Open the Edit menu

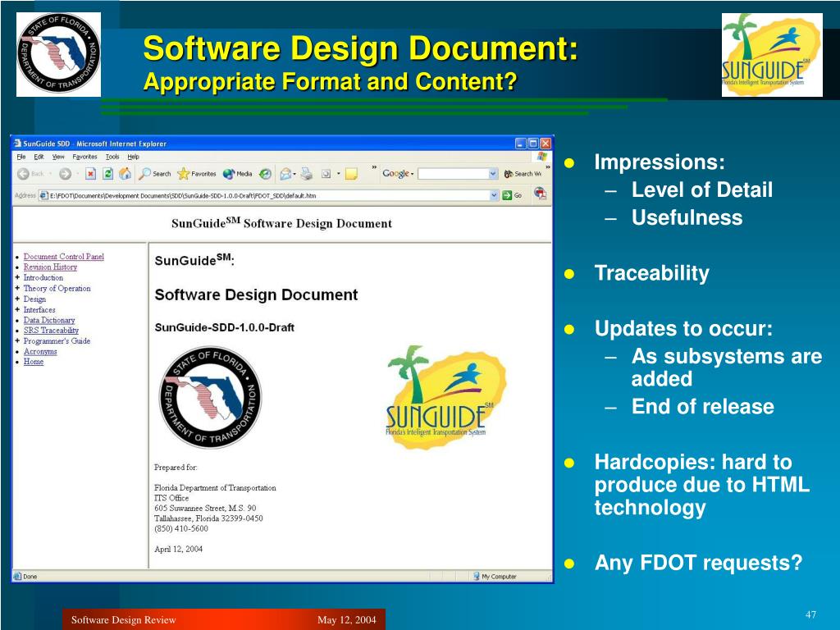(x=39, y=157)
